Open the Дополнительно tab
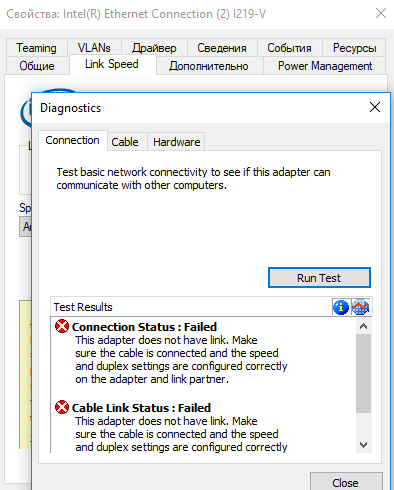 [x=209, y=66]
